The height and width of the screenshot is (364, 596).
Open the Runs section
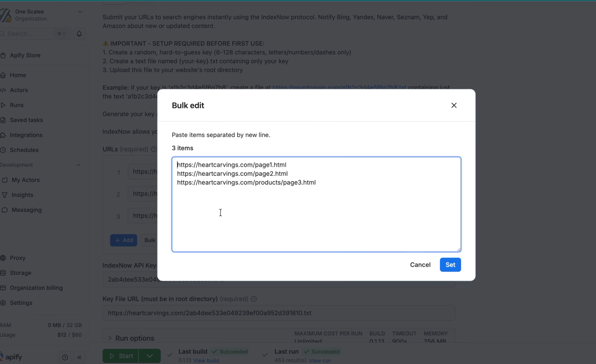[16, 105]
